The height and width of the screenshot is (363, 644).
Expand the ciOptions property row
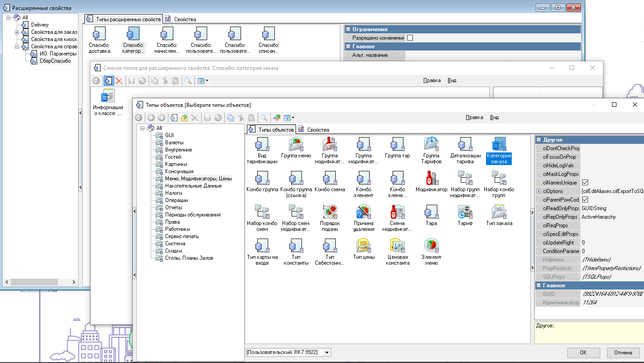click(538, 191)
